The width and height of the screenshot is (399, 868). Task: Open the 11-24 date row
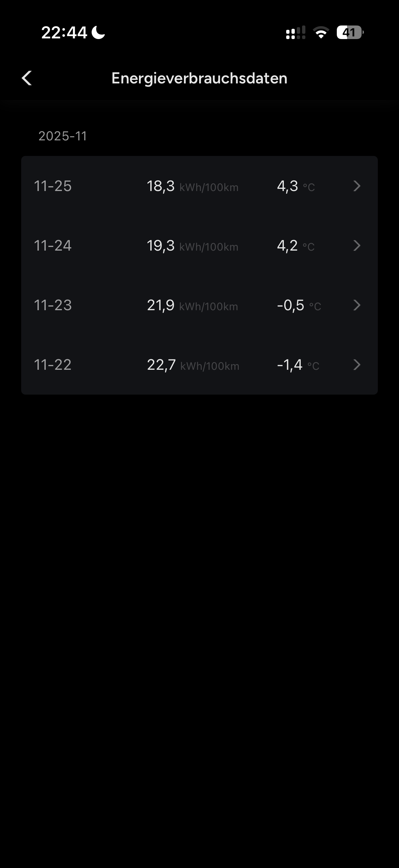point(53,246)
